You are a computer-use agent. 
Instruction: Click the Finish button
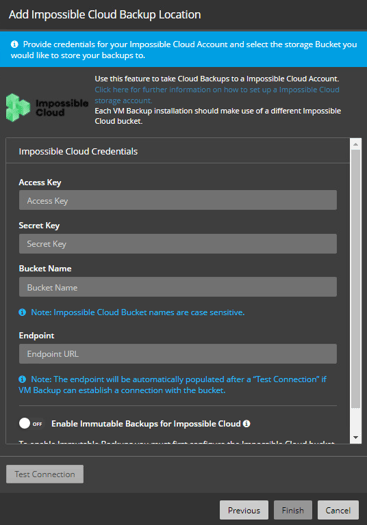[293, 510]
